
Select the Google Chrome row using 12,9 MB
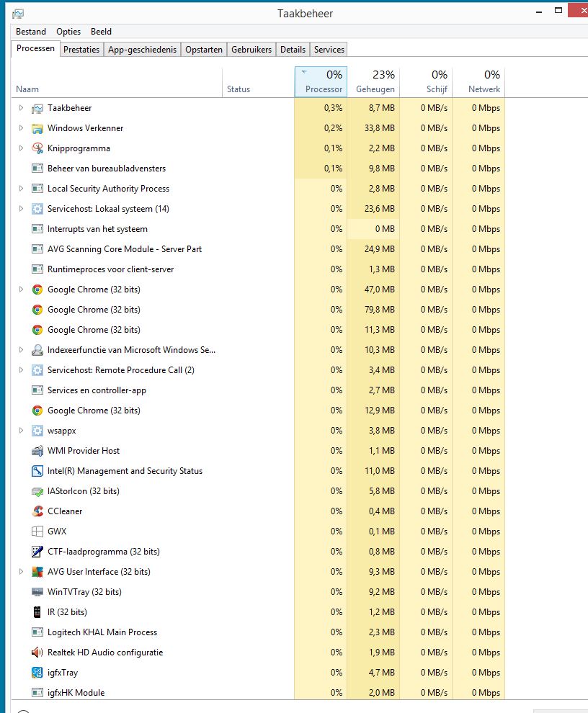click(258, 411)
